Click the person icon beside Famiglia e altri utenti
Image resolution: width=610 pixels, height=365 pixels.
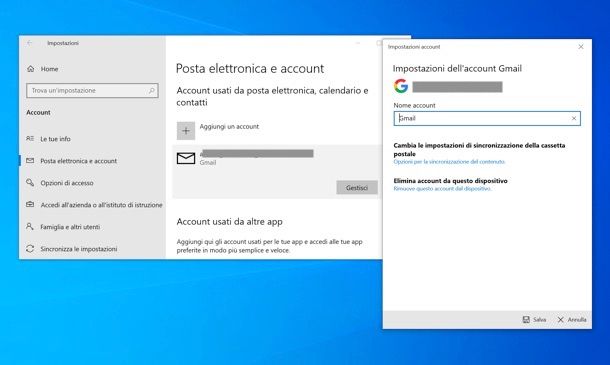(30, 226)
